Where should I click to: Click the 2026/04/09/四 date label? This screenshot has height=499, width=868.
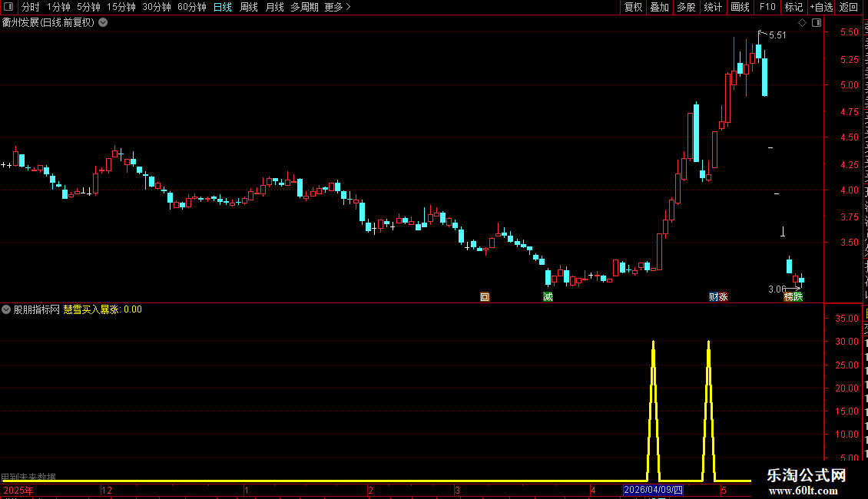click(x=653, y=490)
